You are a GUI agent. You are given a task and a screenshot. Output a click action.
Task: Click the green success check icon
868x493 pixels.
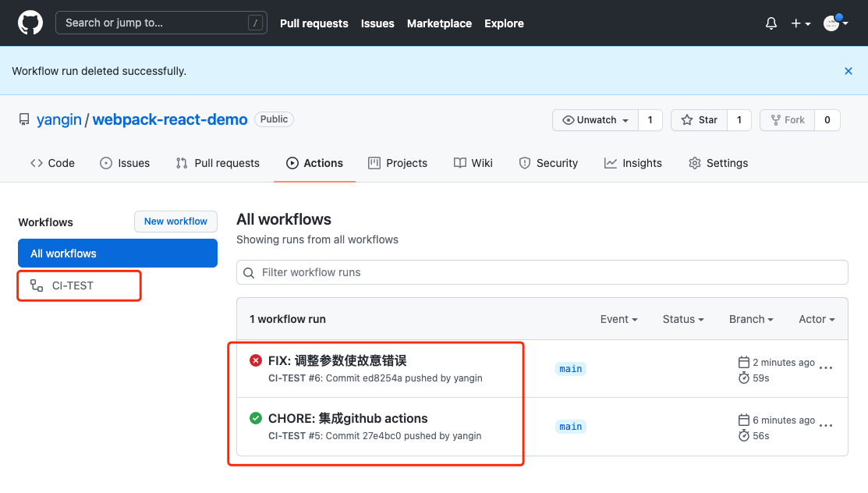click(x=255, y=418)
